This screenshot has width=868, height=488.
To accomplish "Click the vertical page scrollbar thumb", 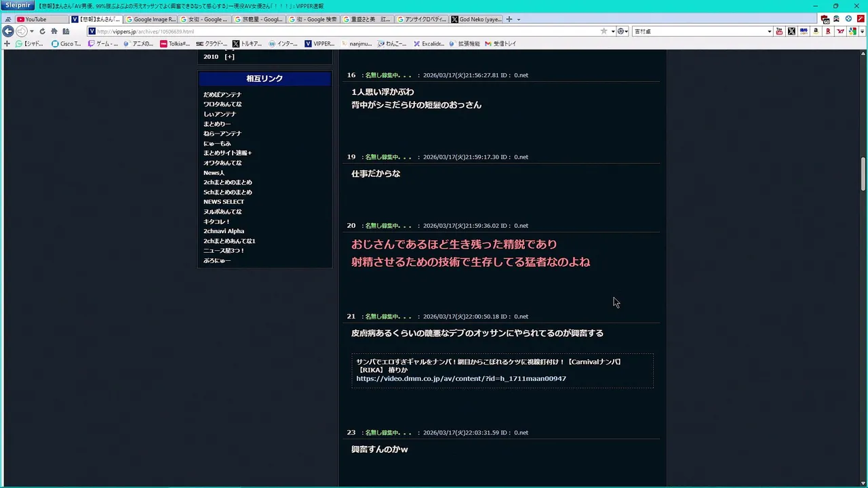I will point(863,174).
